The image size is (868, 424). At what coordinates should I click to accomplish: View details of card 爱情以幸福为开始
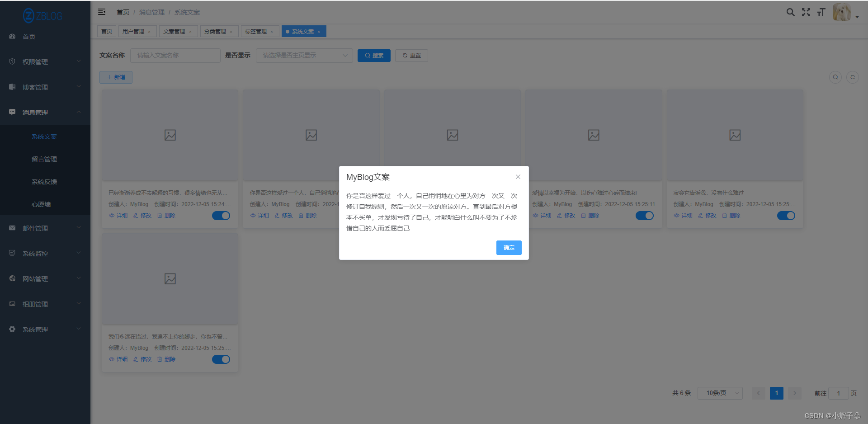click(542, 216)
